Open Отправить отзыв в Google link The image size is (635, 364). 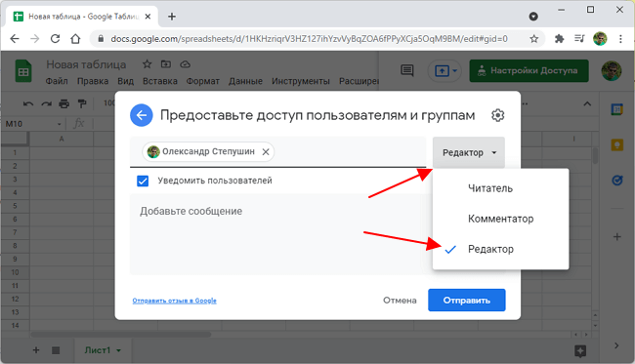[174, 301]
